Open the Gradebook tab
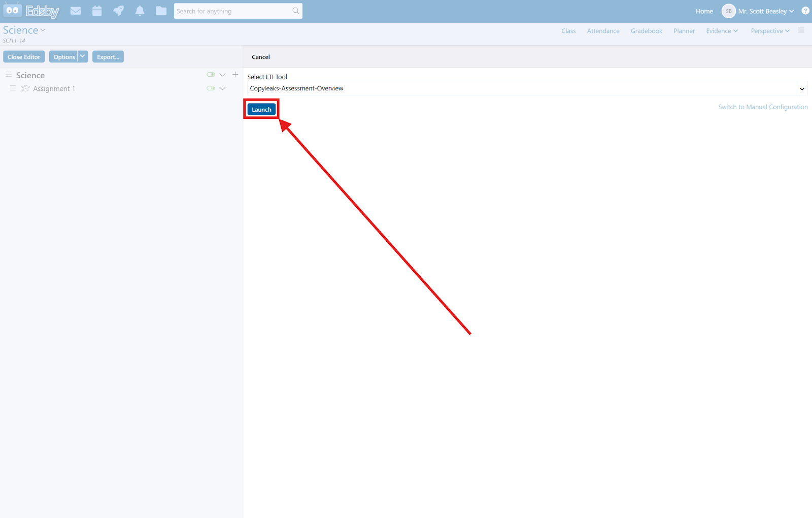Image resolution: width=812 pixels, height=518 pixels. tap(646, 31)
